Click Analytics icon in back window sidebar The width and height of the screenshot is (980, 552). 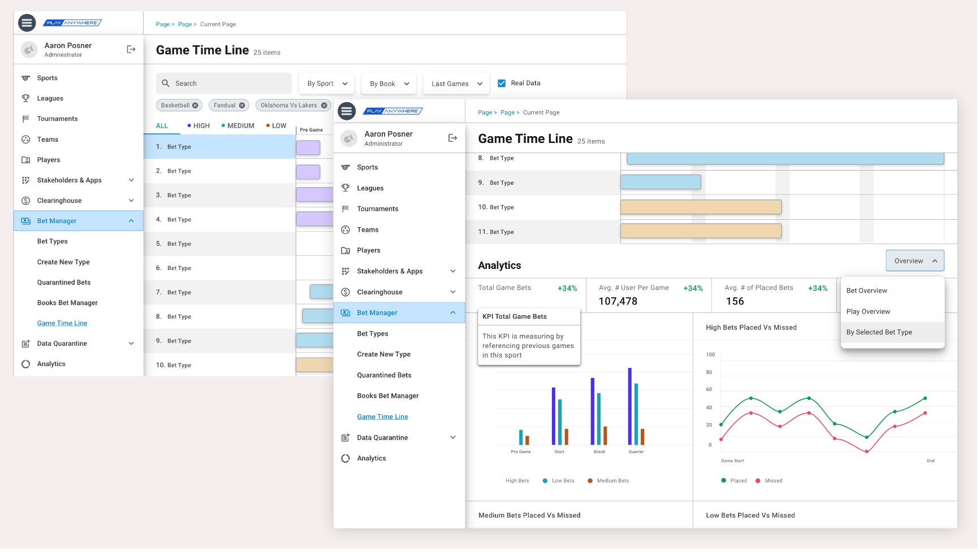point(25,364)
